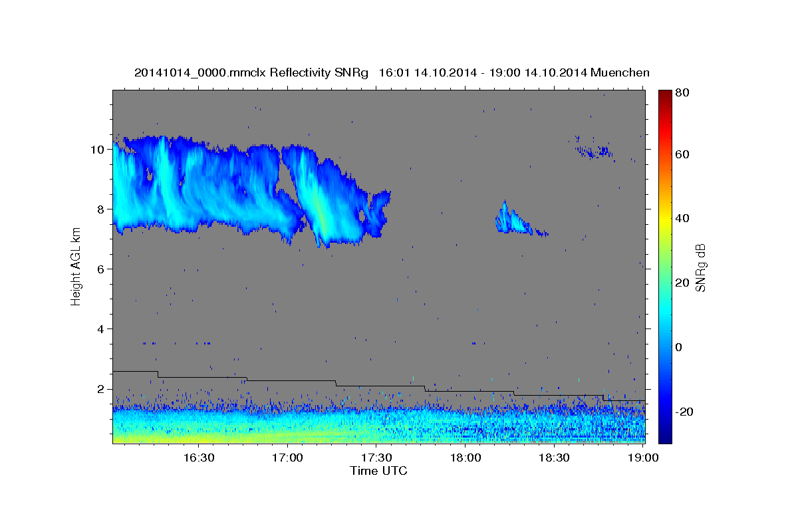
Task: Click the dark red top of the colorbar
Action: tap(664, 95)
